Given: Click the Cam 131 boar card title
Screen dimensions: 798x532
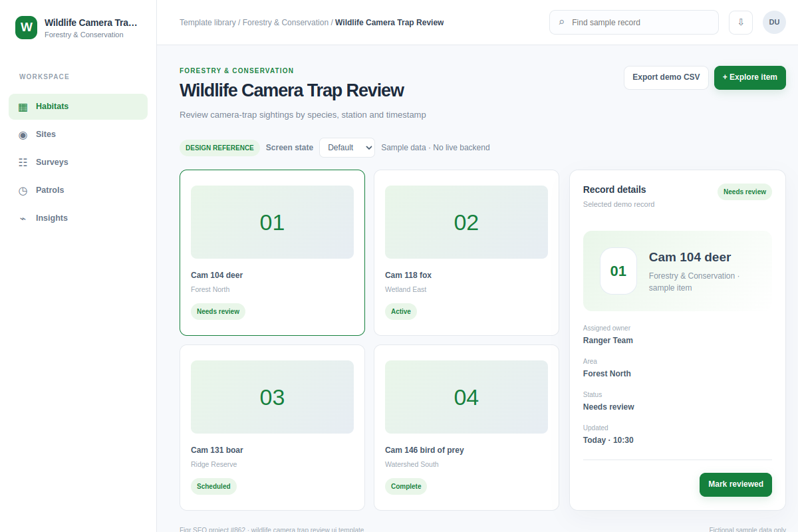Looking at the screenshot, I should [217, 450].
